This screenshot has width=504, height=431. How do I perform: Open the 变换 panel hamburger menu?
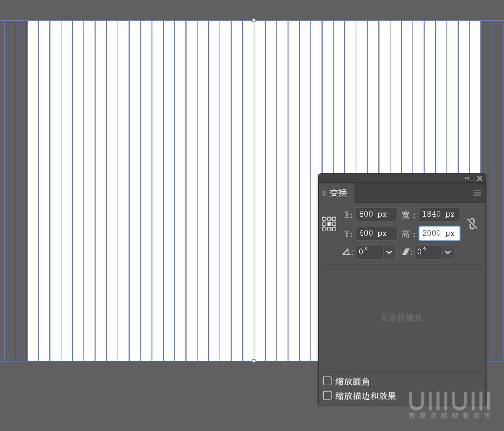pyautogui.click(x=477, y=193)
